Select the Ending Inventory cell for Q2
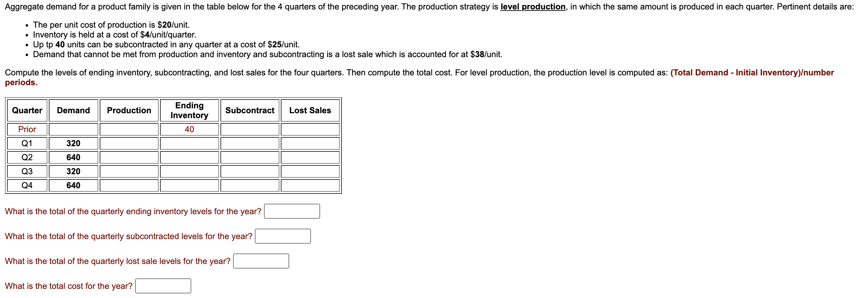The image size is (868, 298). point(190,157)
